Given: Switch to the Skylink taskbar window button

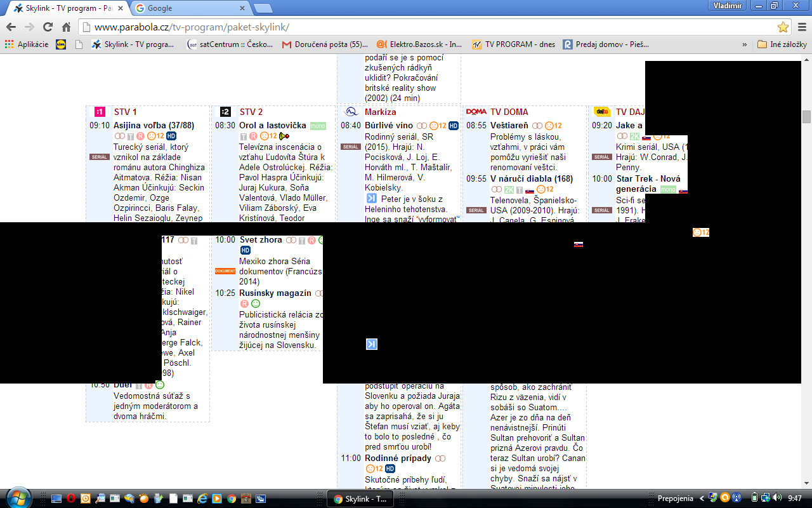Looking at the screenshot, I should (360, 498).
